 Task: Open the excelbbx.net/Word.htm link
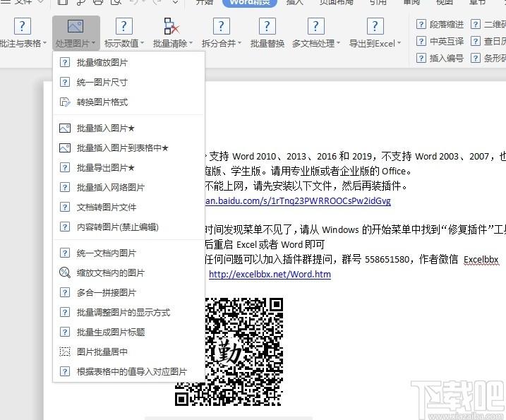point(270,274)
